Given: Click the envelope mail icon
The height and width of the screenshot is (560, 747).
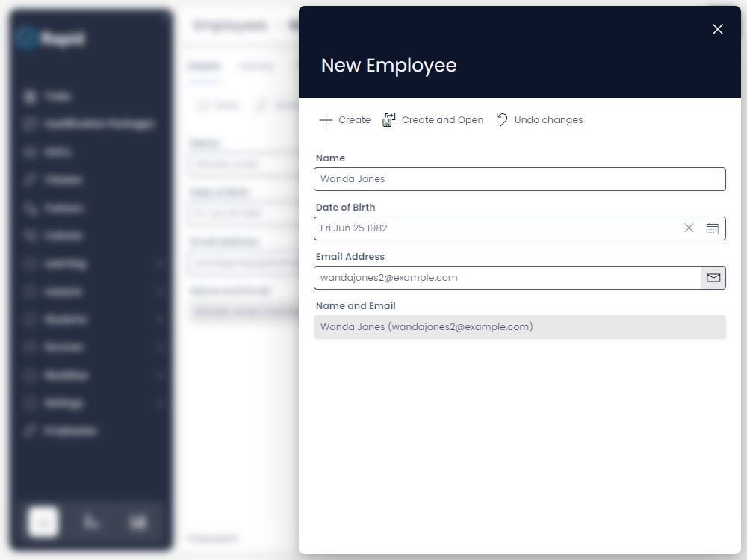Looking at the screenshot, I should pos(713,278).
